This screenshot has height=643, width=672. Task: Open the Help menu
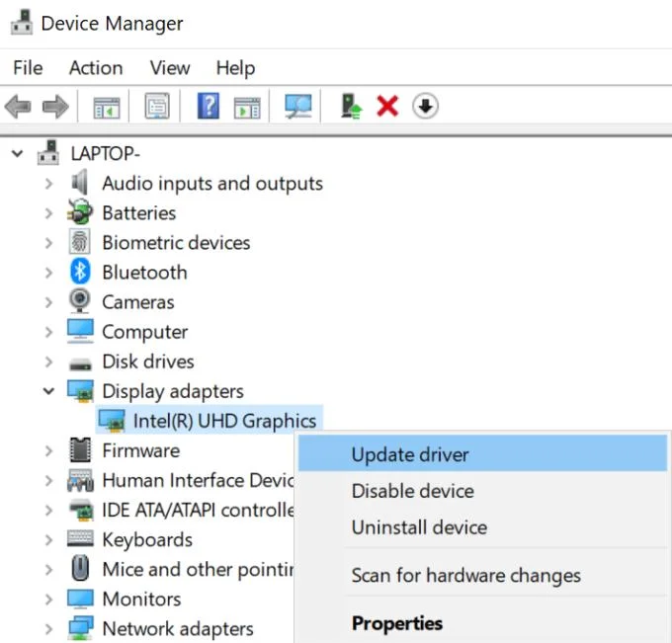click(235, 68)
